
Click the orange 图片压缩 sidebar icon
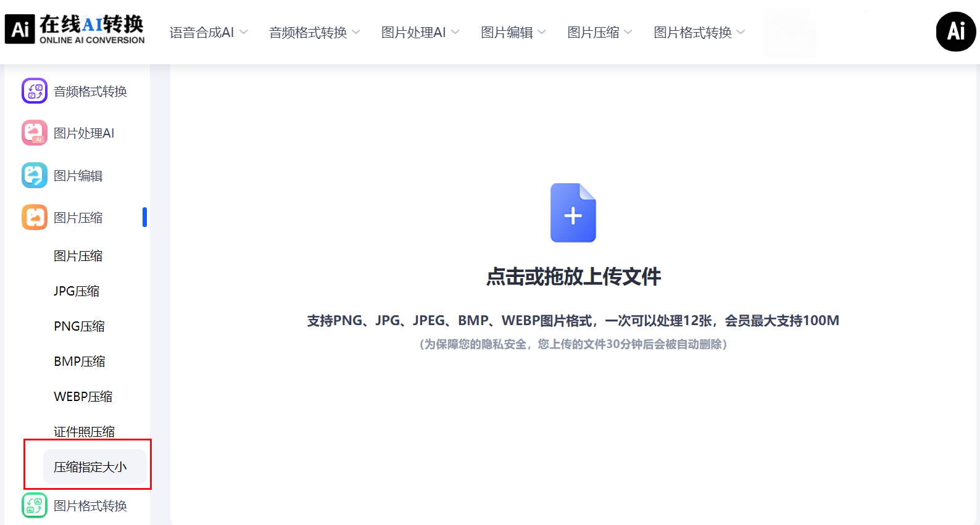[35, 217]
